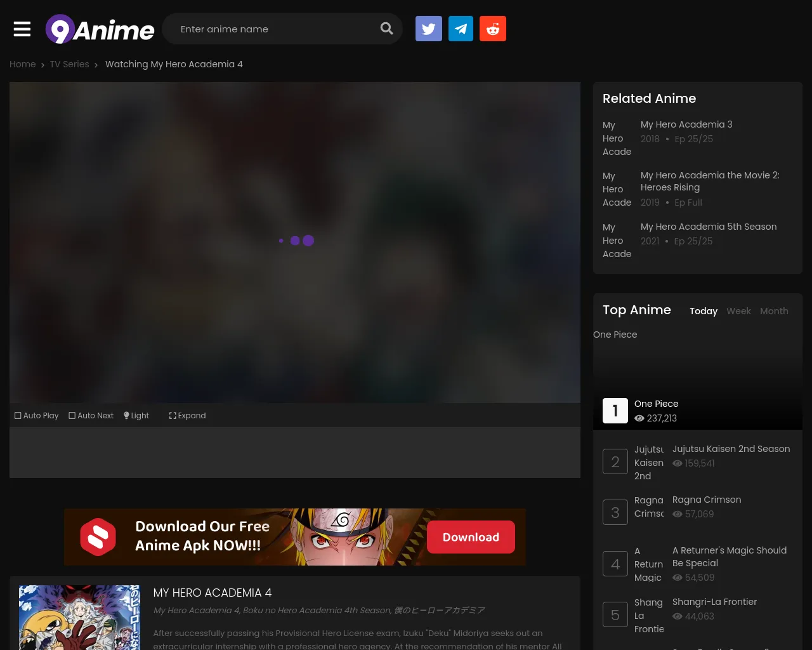
Task: Expand the video player
Action: [x=187, y=416]
